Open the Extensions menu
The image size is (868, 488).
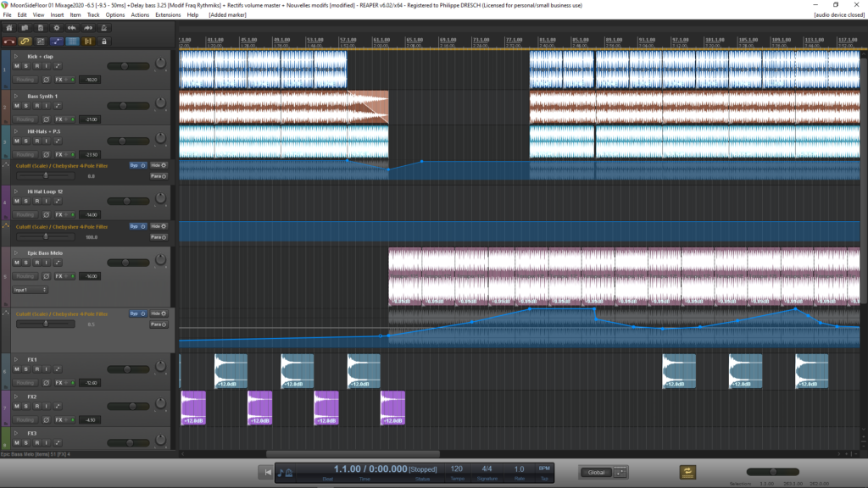tap(168, 15)
